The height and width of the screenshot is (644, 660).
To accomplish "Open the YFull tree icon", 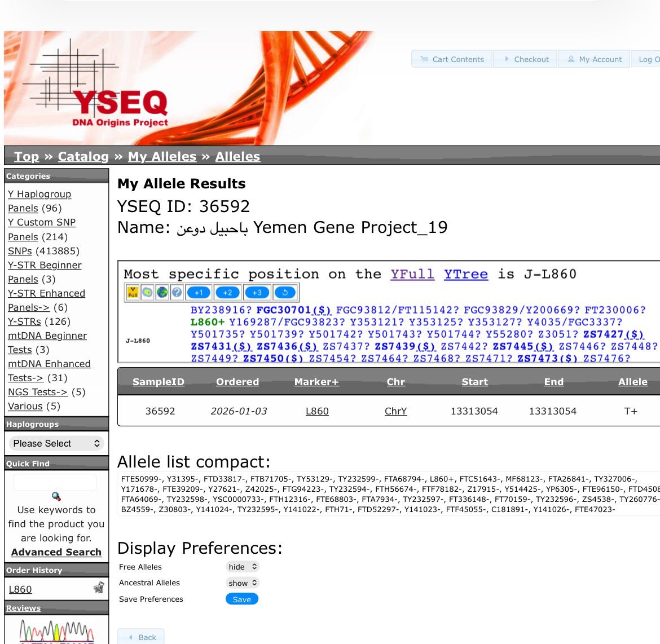I will (133, 292).
